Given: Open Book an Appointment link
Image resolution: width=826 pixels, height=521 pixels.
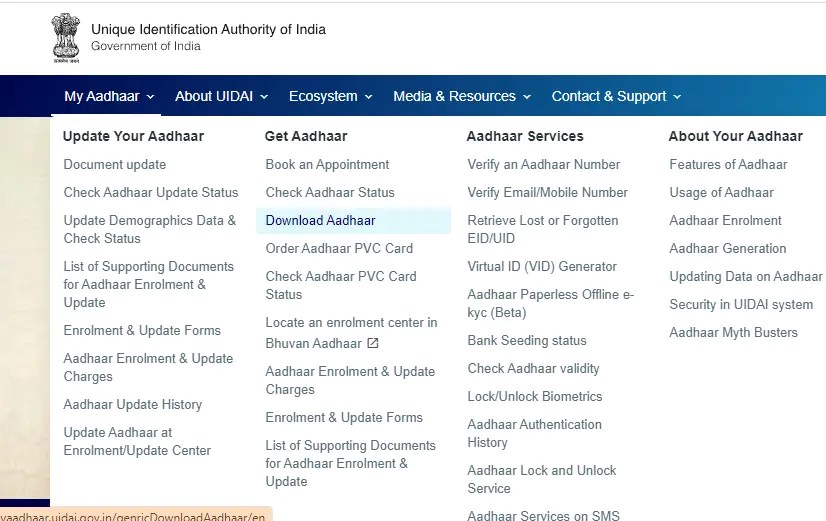Looking at the screenshot, I should pos(327,164).
